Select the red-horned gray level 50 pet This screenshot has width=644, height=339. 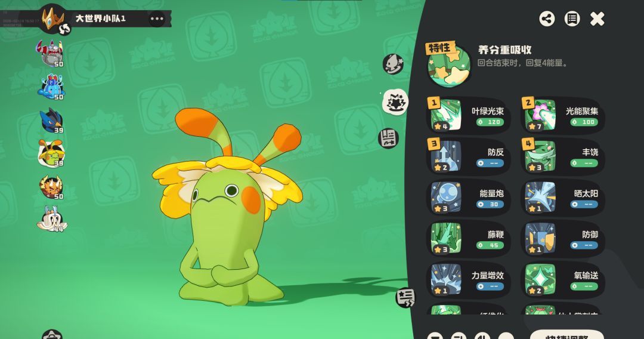coord(51,54)
